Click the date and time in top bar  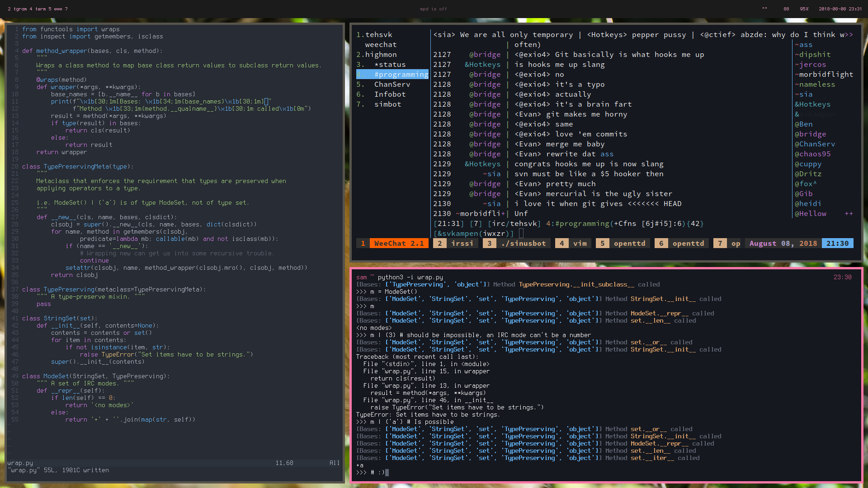point(840,9)
